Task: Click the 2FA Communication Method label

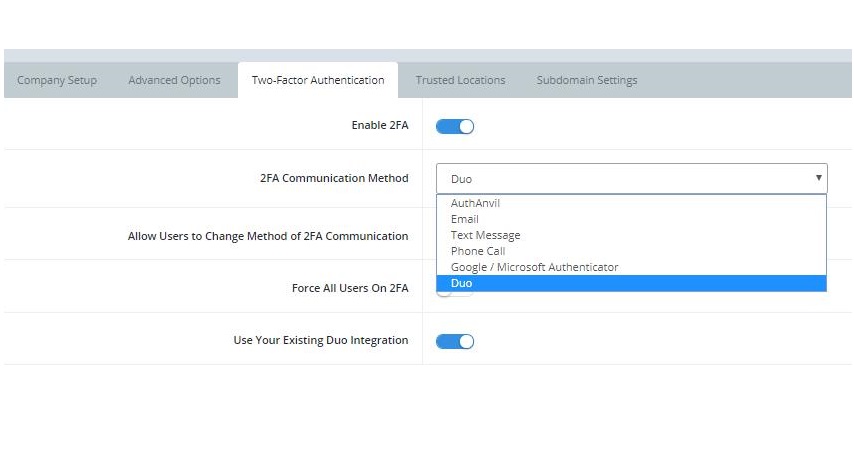Action: 333,178
